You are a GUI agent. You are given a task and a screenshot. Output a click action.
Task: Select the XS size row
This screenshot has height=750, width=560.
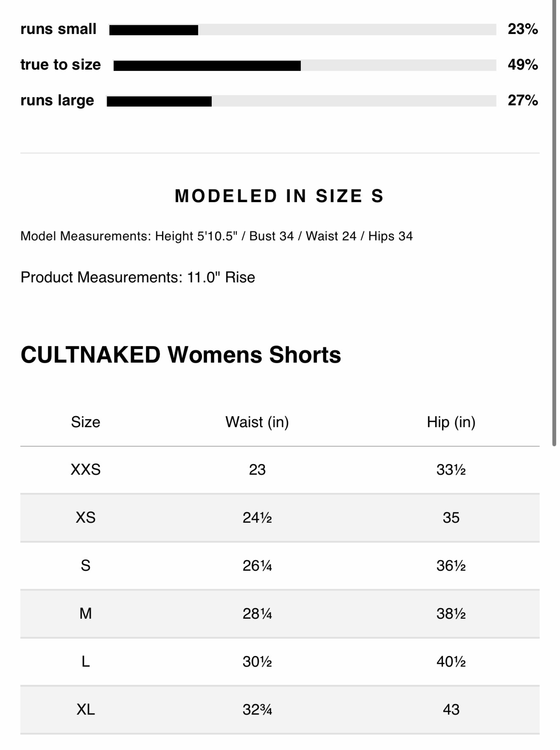[280, 518]
